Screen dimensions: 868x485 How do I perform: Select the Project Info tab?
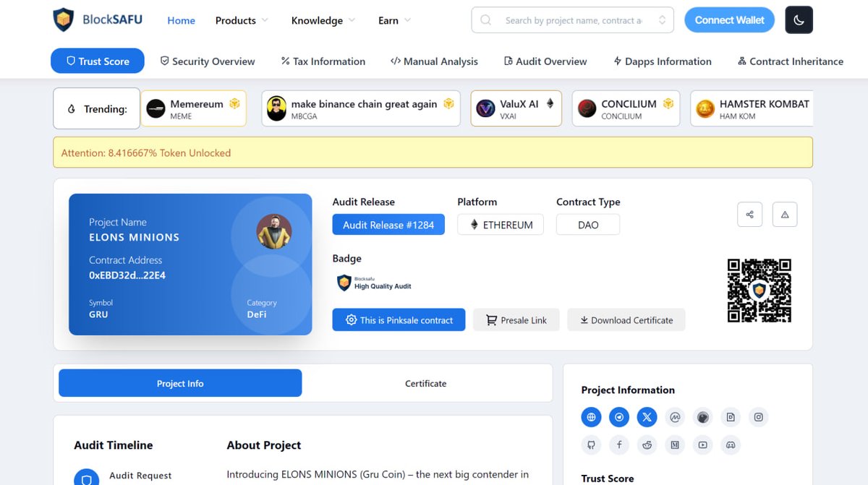pyautogui.click(x=180, y=383)
